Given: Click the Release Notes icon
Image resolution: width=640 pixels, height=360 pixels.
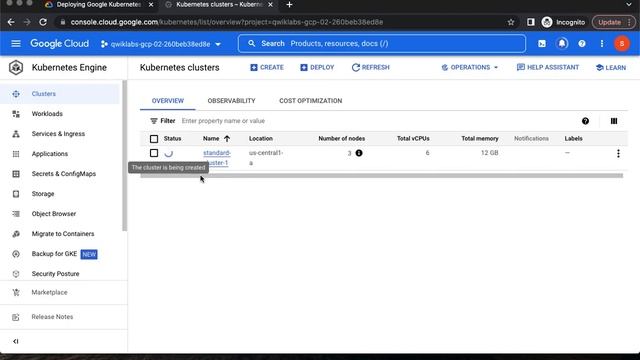Looking at the screenshot, I should 16,317.
